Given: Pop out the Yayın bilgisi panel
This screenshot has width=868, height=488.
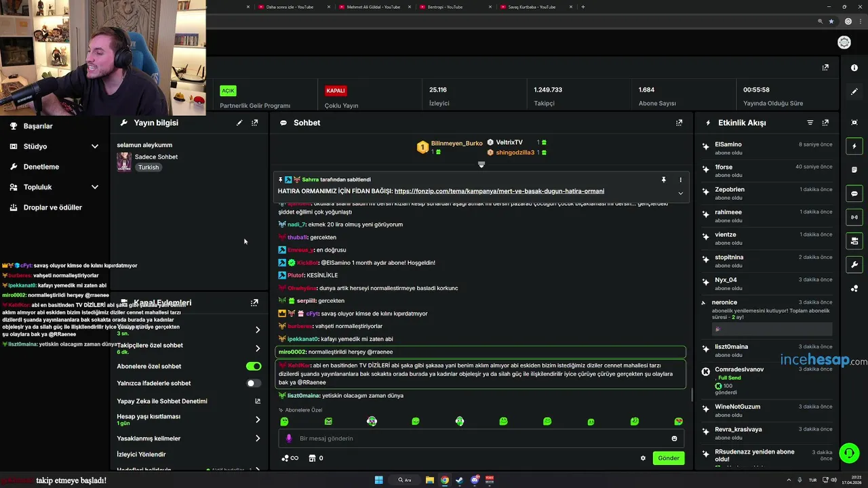Looking at the screenshot, I should pyautogui.click(x=255, y=123).
